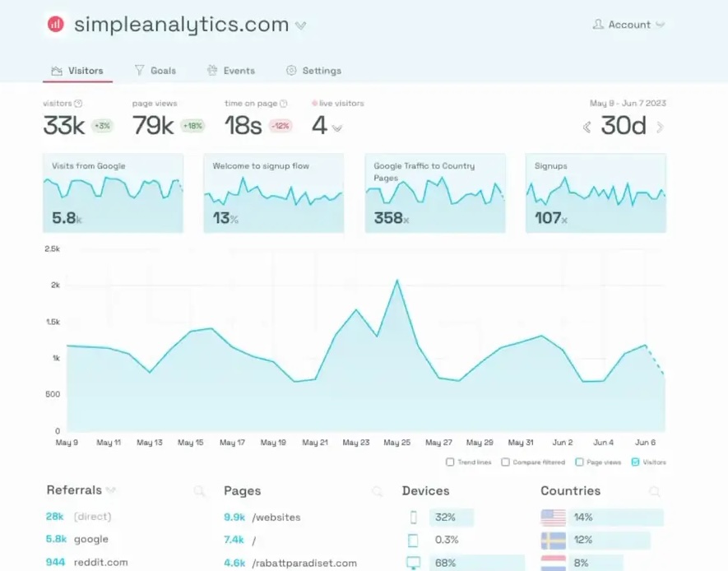Click the 68% desktop device bar

[x=477, y=563]
